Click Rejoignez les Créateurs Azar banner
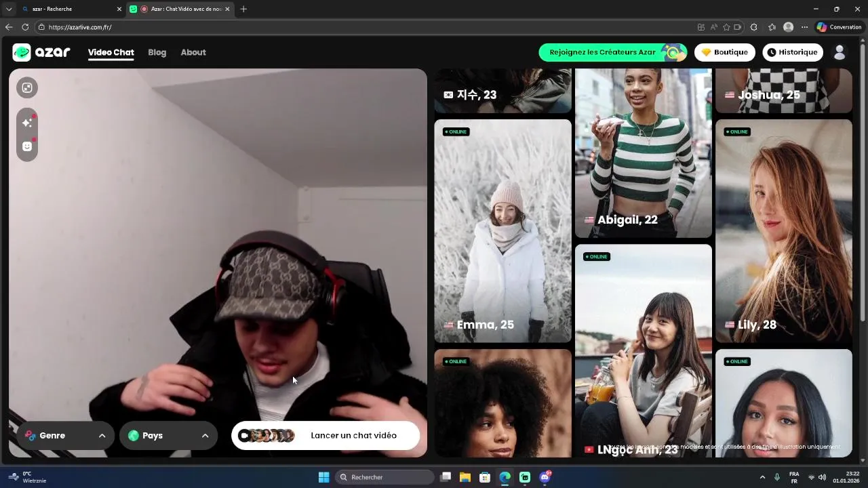Image resolution: width=868 pixels, height=488 pixels. pyautogui.click(x=613, y=52)
